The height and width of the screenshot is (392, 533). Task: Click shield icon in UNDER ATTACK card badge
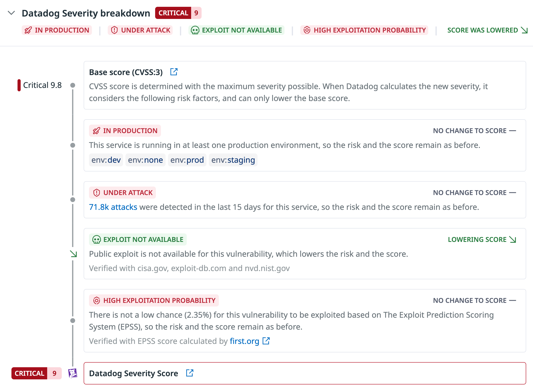(x=97, y=193)
